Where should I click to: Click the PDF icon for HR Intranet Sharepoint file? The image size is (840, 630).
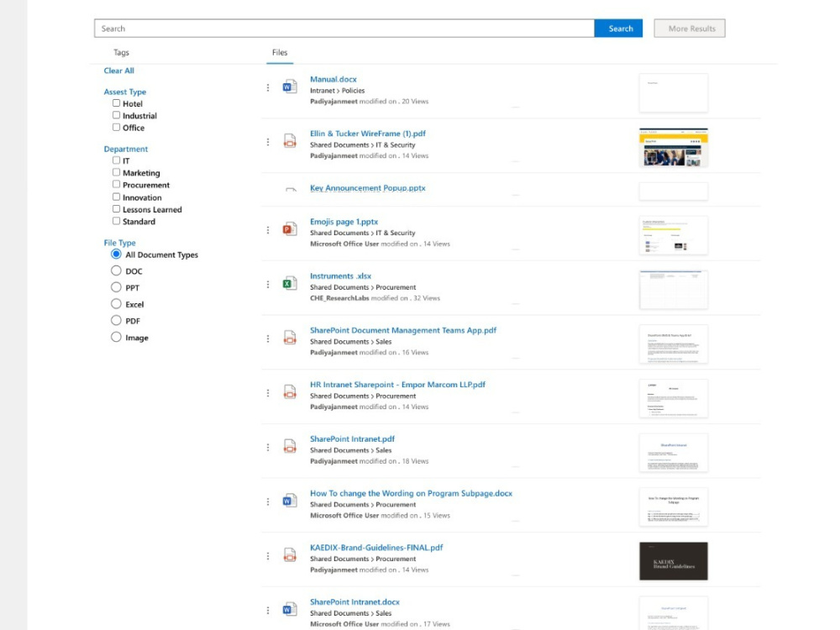click(x=290, y=392)
